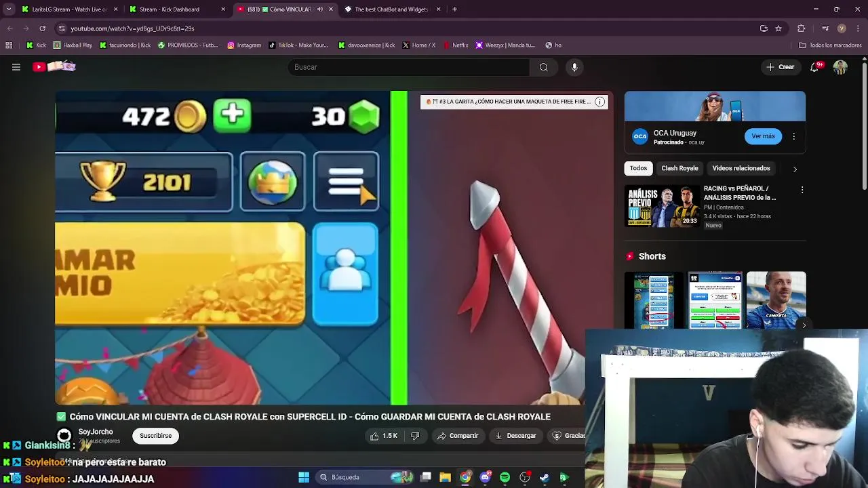Open the TikTok bookmark
Viewport: 868px width, 488px height.
click(x=298, y=45)
